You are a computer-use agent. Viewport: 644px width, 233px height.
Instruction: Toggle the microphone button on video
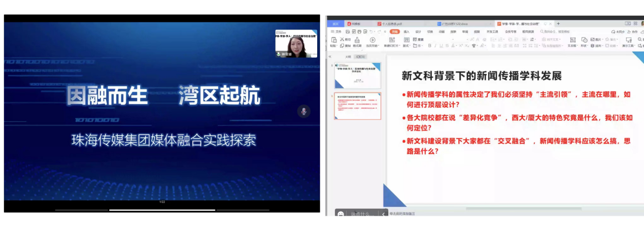(x=303, y=112)
